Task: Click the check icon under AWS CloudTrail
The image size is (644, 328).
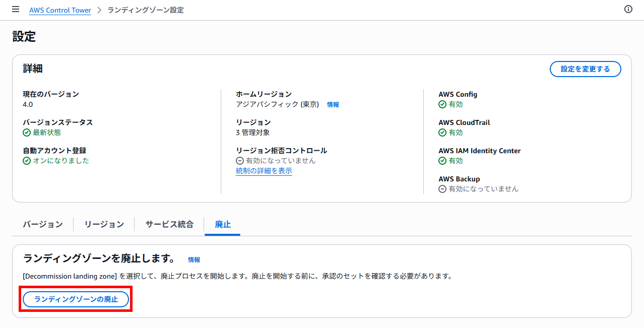Action: [442, 133]
